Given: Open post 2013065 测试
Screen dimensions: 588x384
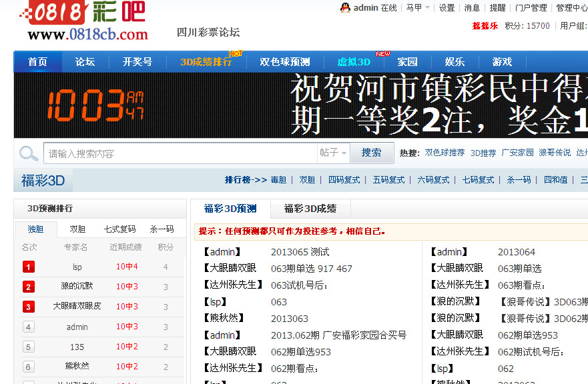Looking at the screenshot, I should (x=300, y=252).
